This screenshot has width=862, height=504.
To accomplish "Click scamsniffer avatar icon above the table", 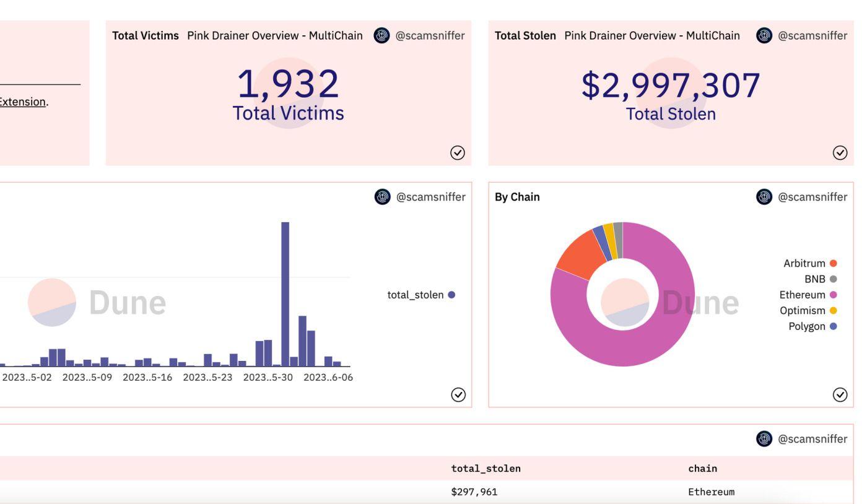I will 764,440.
